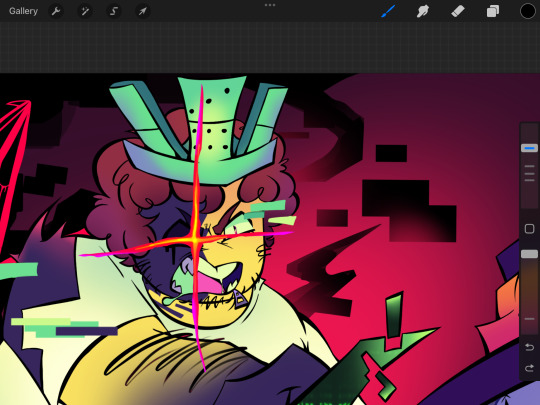Open the Gallery view

coord(23,11)
